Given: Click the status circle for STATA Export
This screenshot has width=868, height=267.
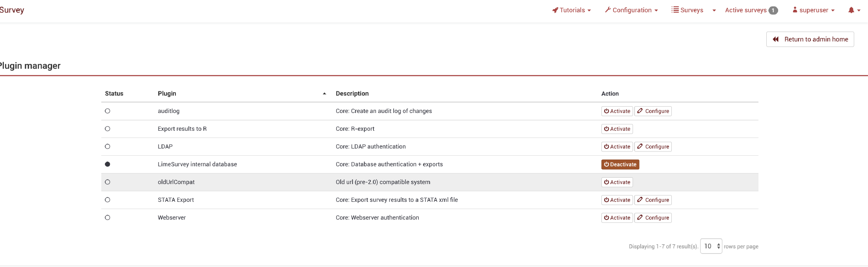Looking at the screenshot, I should point(108,200).
